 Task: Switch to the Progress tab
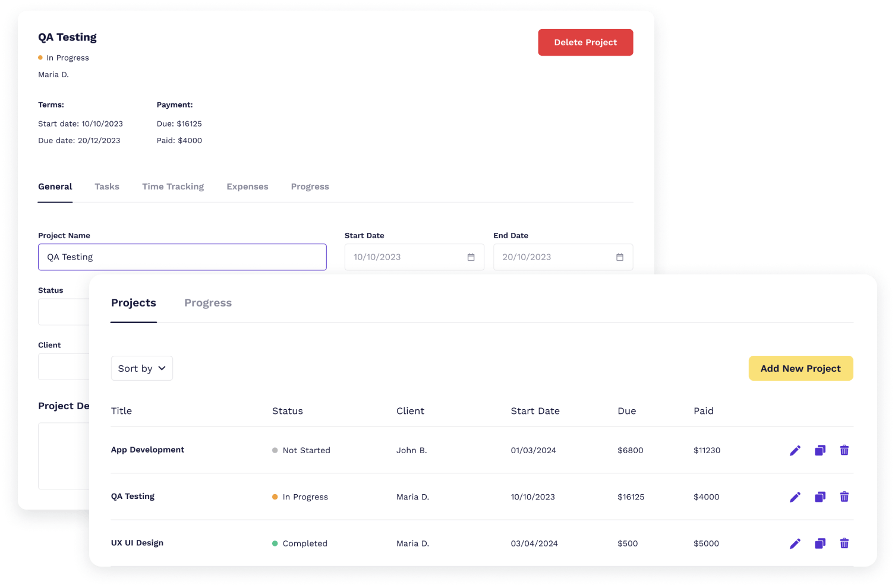207,303
